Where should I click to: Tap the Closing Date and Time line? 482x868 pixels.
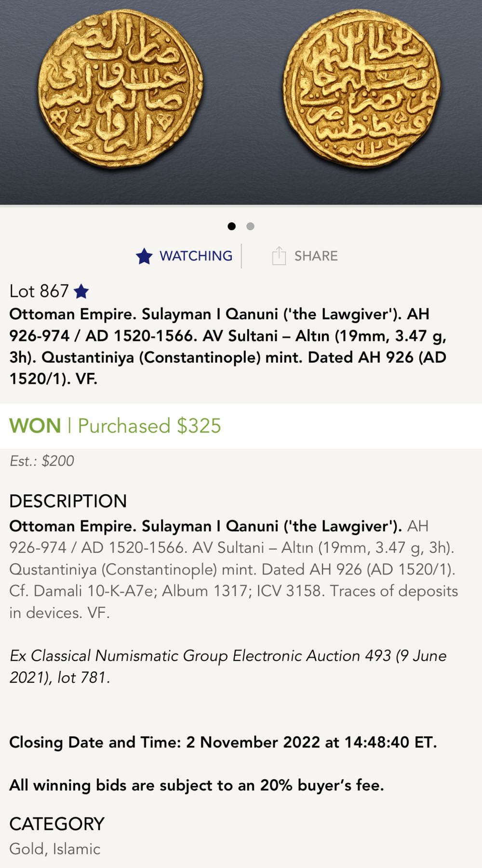pos(223,742)
